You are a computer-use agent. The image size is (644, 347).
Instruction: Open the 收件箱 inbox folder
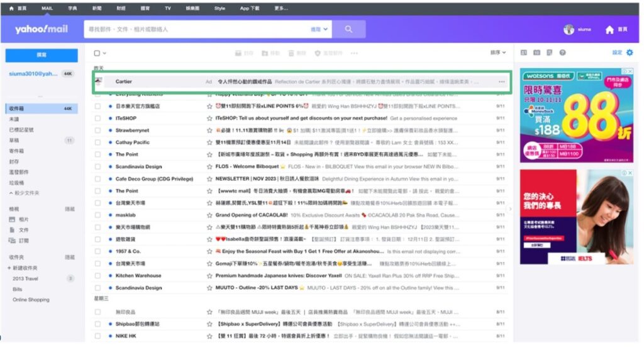(x=41, y=108)
